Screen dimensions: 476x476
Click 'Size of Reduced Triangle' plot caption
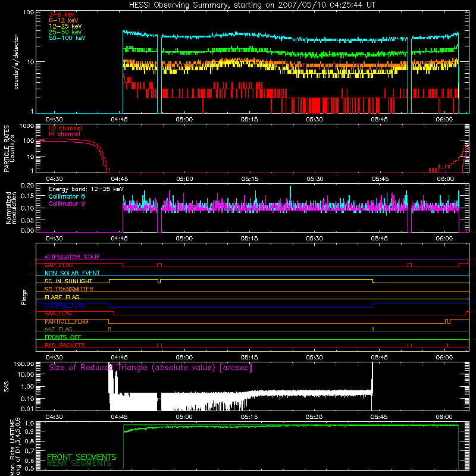click(151, 368)
